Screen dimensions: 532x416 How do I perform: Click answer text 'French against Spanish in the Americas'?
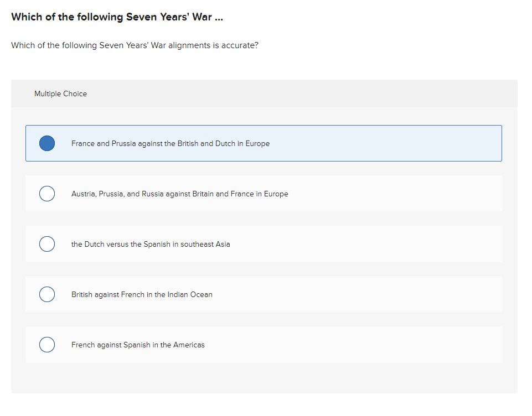pyautogui.click(x=138, y=345)
